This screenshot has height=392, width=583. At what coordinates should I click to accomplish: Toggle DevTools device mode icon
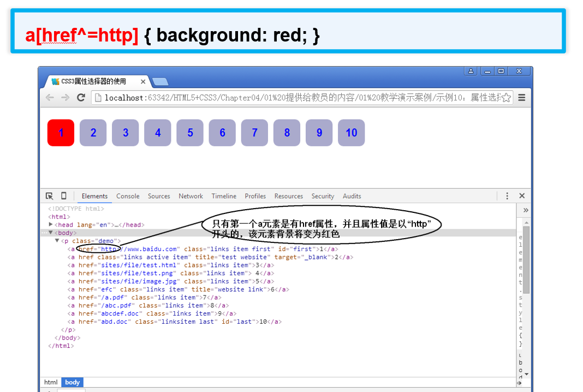click(x=63, y=195)
